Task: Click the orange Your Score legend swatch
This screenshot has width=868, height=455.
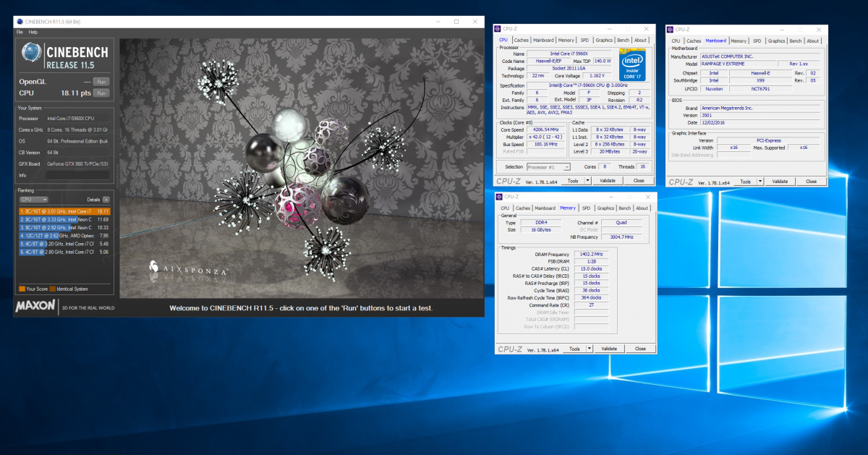Action: [22, 289]
